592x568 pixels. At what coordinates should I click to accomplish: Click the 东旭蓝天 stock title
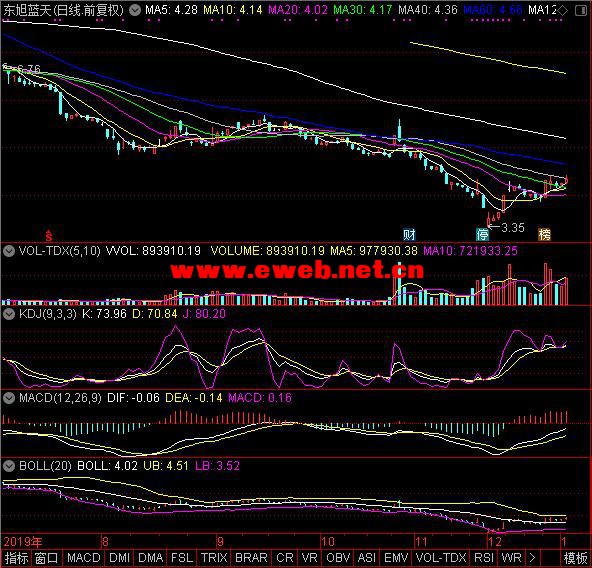pos(27,10)
